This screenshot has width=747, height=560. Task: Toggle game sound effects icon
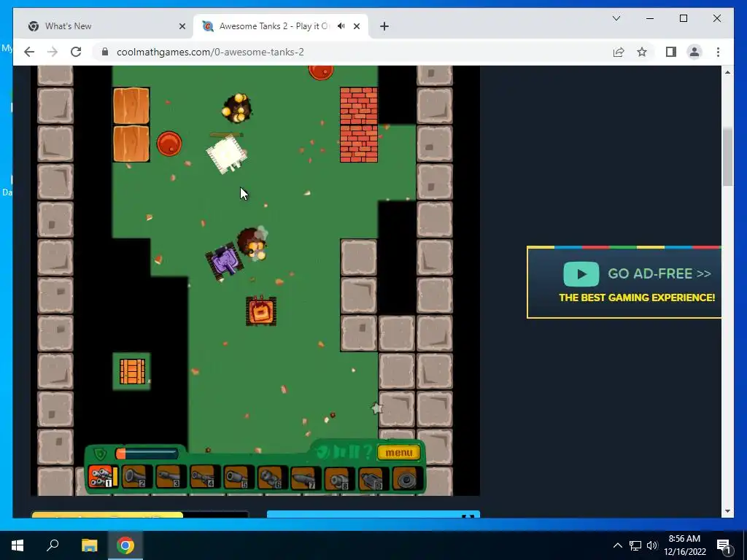(x=323, y=451)
